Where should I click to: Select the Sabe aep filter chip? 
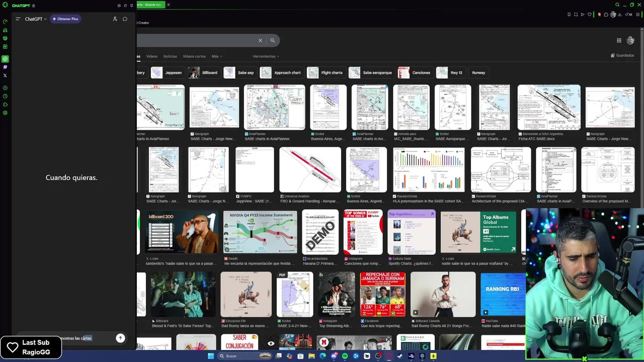click(239, 72)
